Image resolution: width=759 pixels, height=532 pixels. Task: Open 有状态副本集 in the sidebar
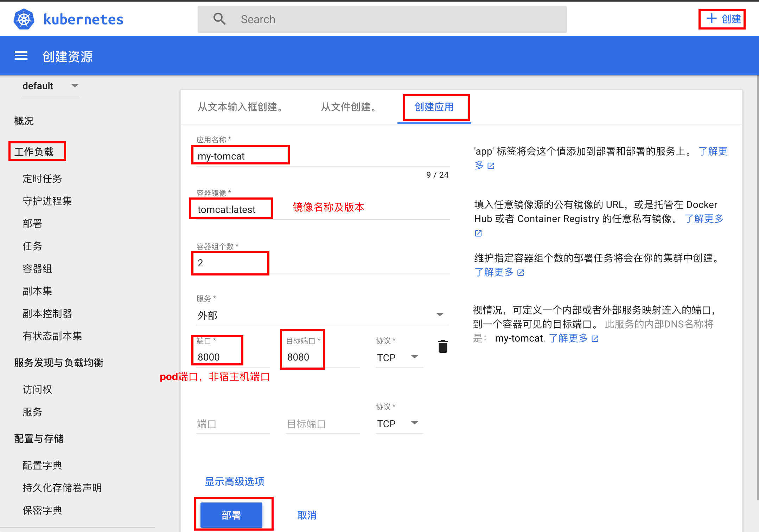point(52,336)
